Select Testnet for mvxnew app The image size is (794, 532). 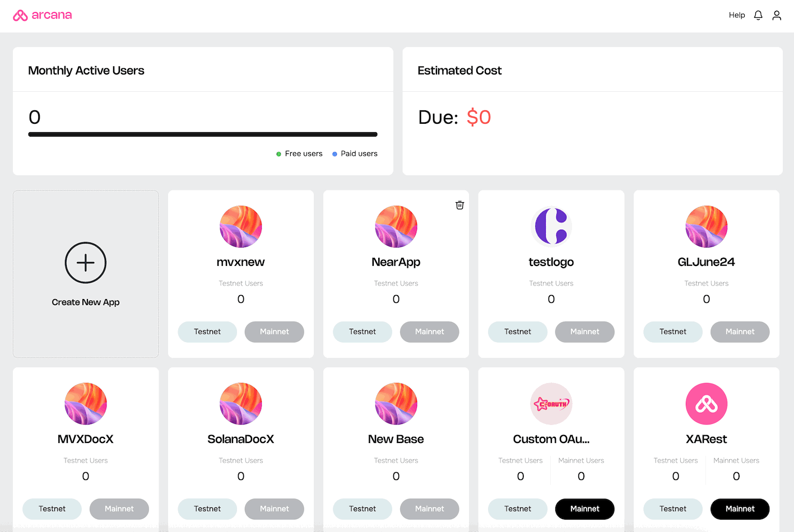coord(207,332)
